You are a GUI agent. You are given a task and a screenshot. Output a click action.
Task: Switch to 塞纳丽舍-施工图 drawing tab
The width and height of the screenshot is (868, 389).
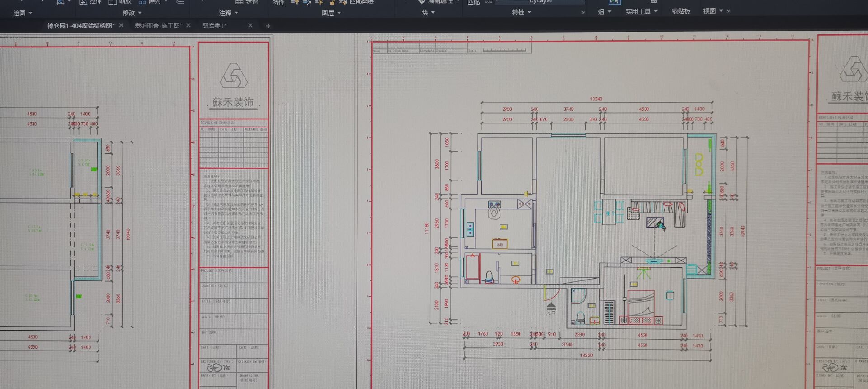pos(157,26)
